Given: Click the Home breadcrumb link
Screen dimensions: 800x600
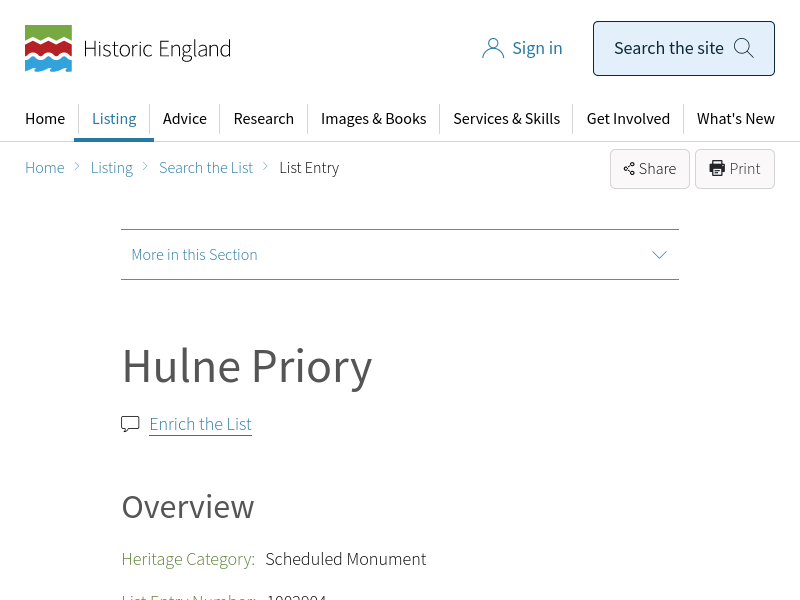Looking at the screenshot, I should tap(45, 168).
